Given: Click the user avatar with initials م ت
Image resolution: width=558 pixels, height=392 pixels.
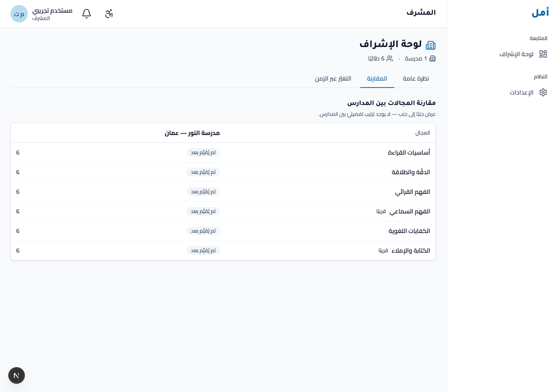Looking at the screenshot, I should (19, 14).
